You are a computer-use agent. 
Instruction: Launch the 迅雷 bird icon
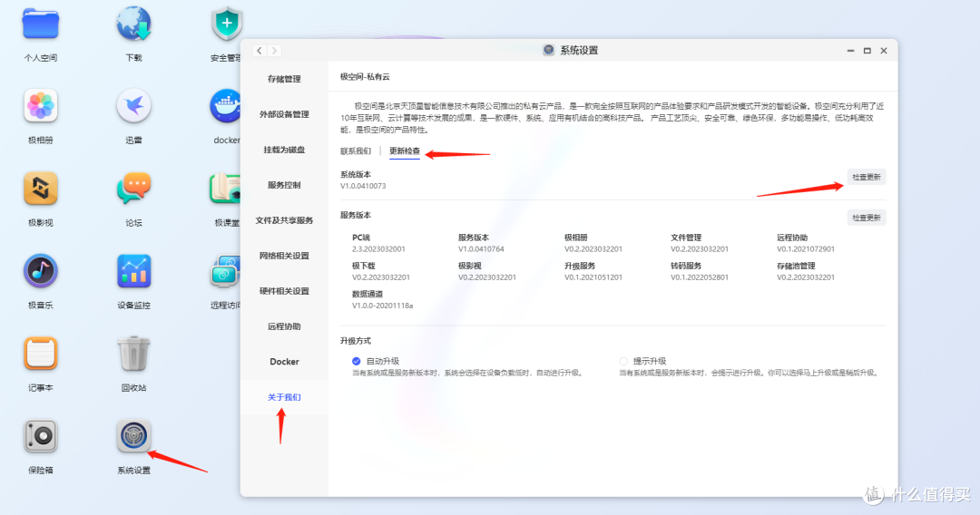pos(133,106)
